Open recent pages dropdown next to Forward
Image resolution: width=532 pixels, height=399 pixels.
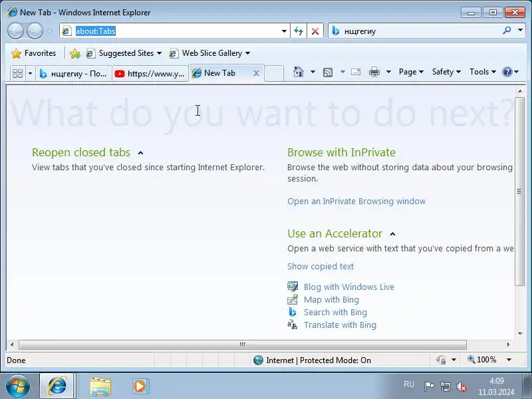[x=49, y=31]
